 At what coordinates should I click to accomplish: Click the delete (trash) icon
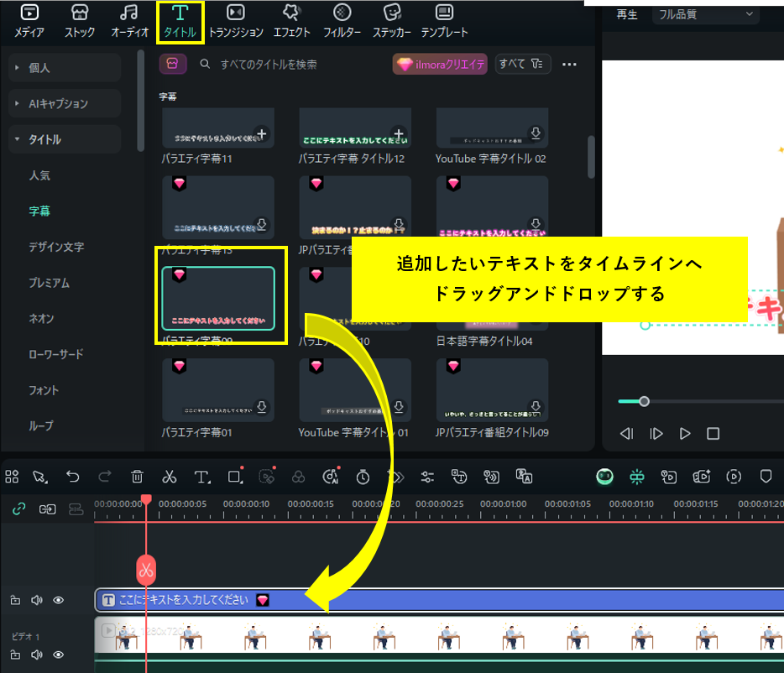click(139, 477)
